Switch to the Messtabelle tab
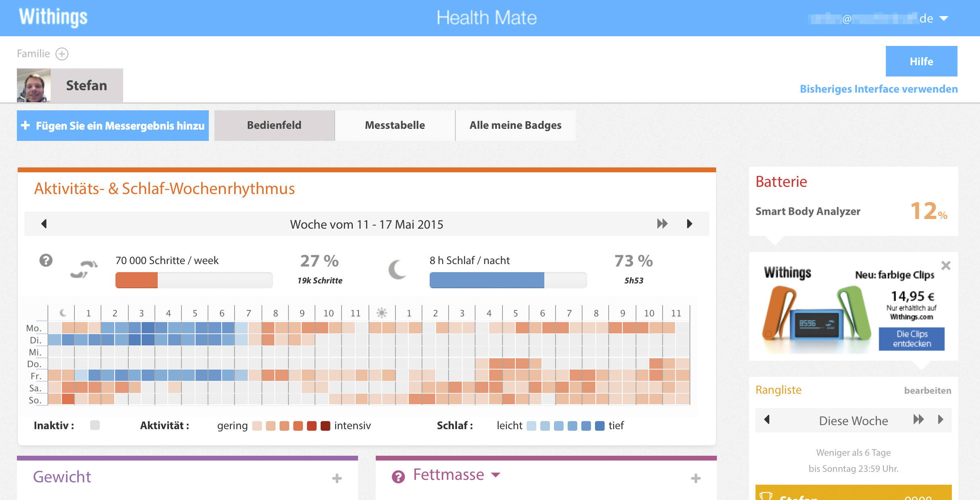The height and width of the screenshot is (500, 980). coord(395,125)
